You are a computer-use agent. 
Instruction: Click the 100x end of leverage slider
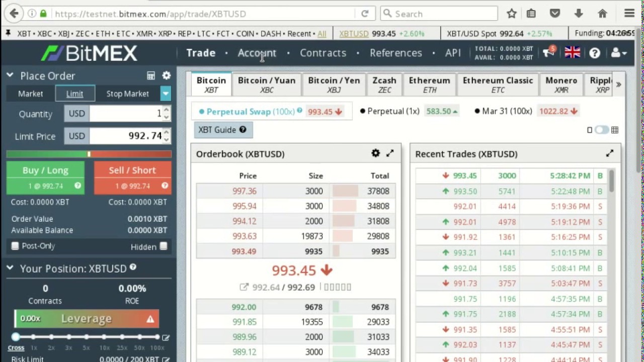[x=157, y=337]
